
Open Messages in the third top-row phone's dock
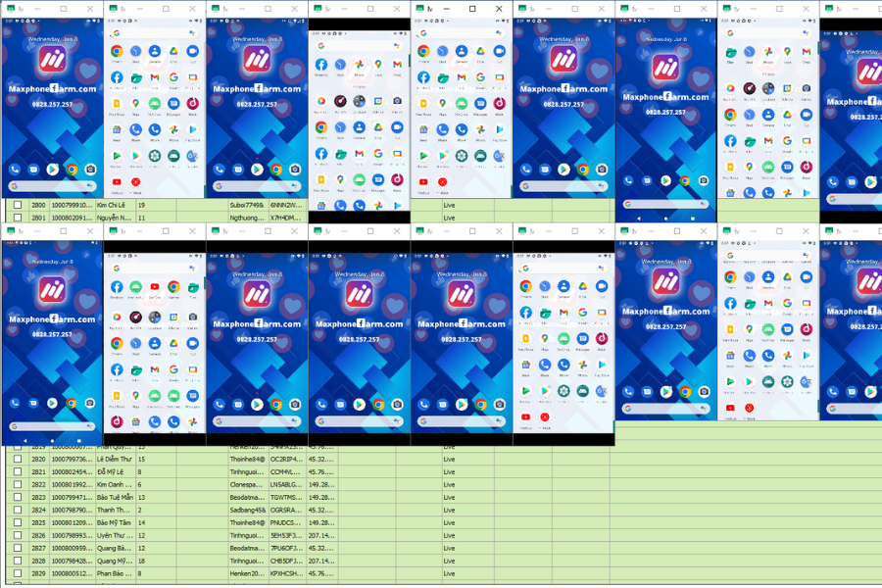coord(237,170)
